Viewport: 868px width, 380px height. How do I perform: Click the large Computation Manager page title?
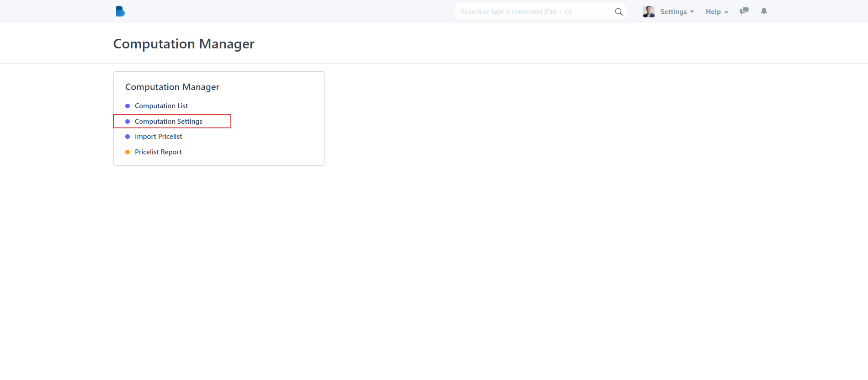pos(184,44)
